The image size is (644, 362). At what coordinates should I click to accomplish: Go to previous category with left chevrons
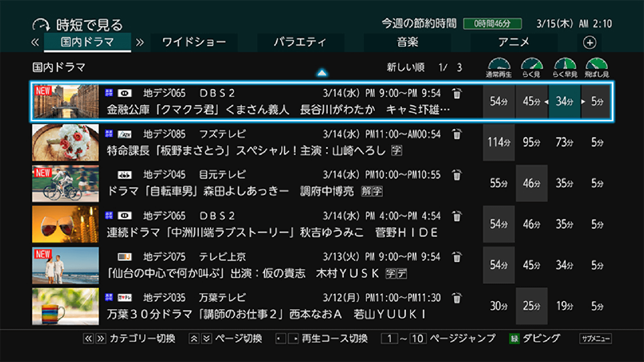(x=35, y=42)
